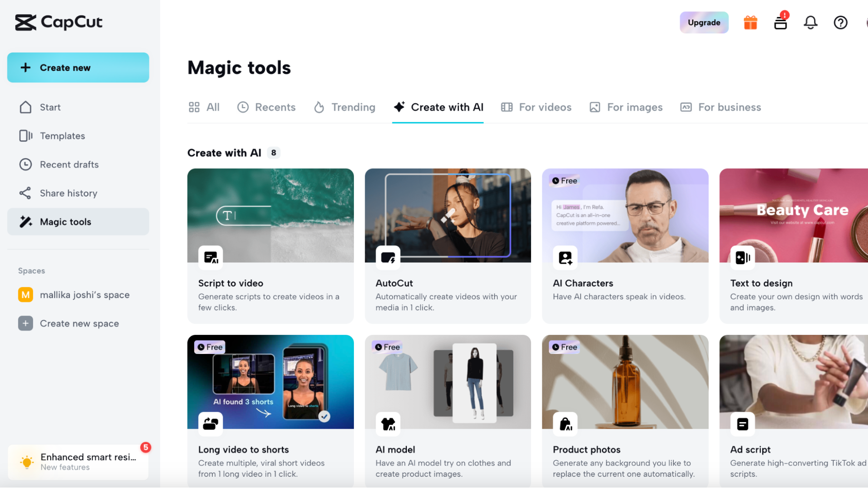
Task: Click the AI Characters card icon
Action: (565, 258)
